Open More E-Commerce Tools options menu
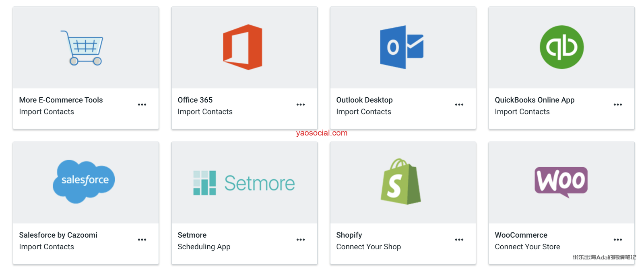 pyautogui.click(x=142, y=105)
